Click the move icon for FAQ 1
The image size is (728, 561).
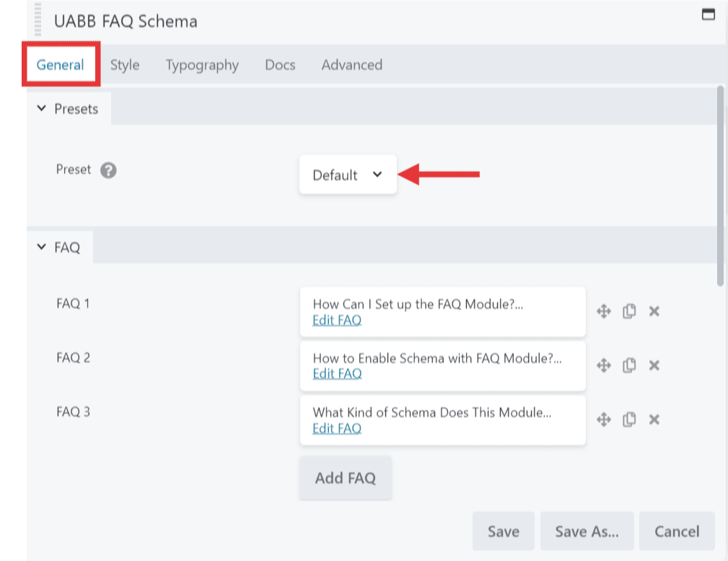[604, 311]
